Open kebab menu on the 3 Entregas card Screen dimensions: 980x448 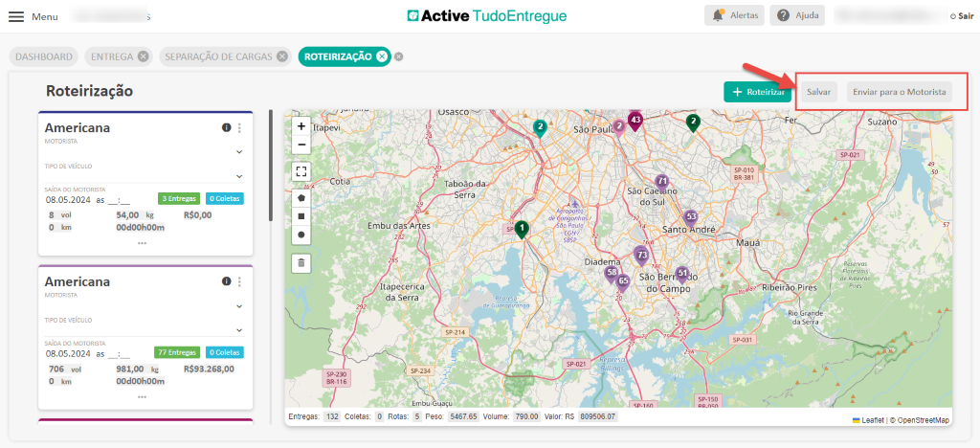(239, 127)
